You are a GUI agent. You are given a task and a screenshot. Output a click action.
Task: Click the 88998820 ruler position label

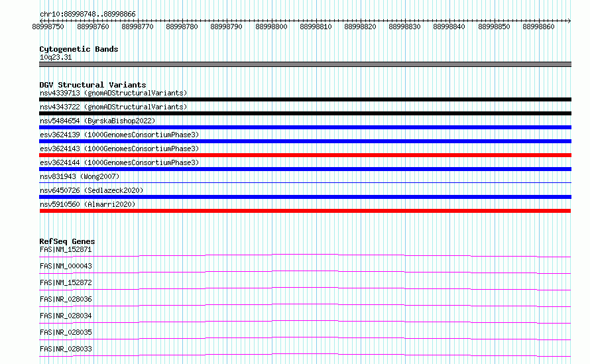click(360, 27)
